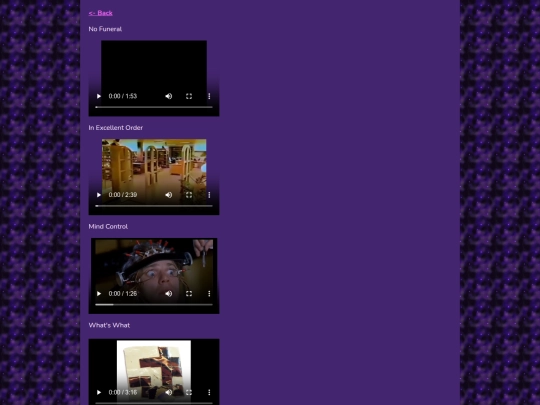Open Mind Control video three-dot menu
The height and width of the screenshot is (405, 540).
209,294
